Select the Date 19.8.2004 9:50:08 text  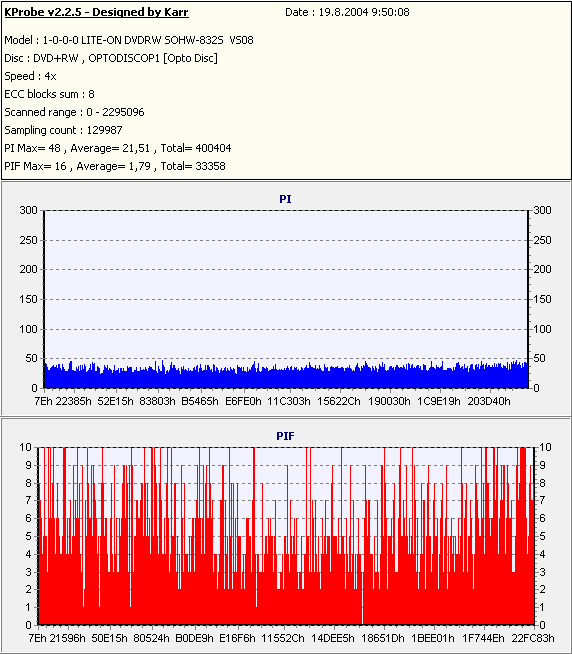[x=347, y=12]
